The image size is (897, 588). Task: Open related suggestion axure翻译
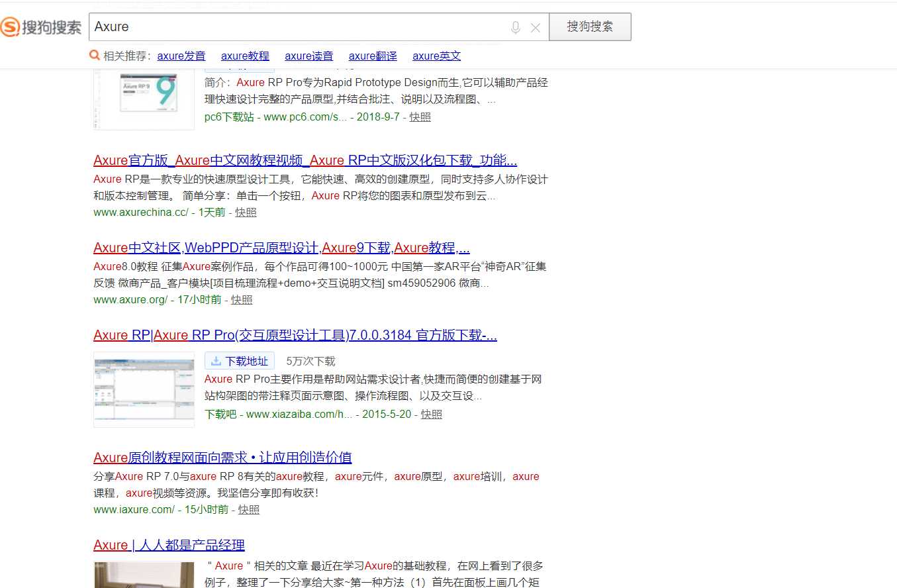[373, 56]
